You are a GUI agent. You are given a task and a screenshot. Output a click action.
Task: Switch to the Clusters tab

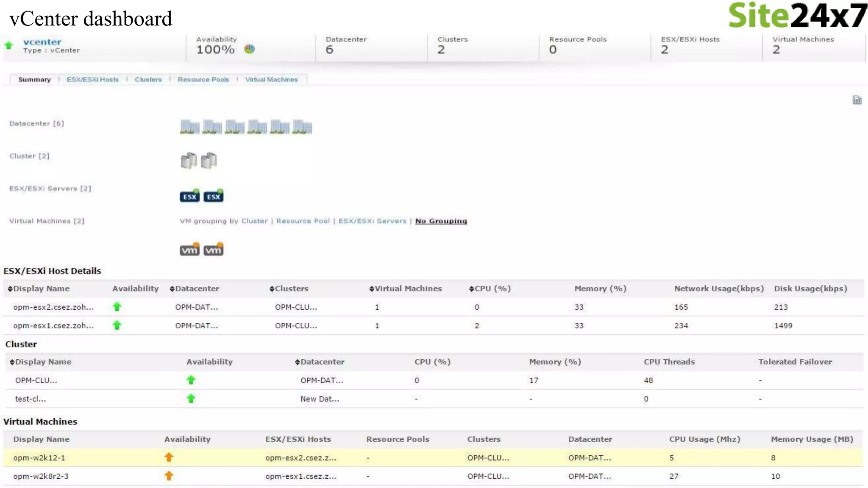pos(148,80)
